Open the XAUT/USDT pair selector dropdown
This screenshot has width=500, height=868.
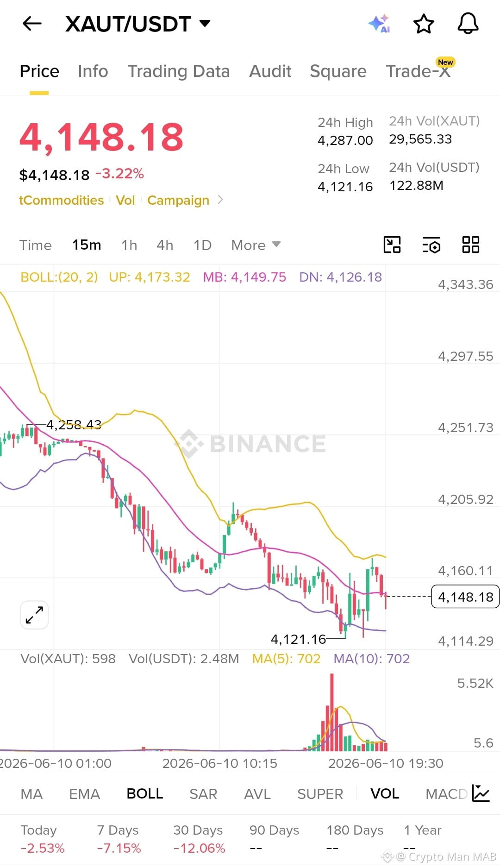(138, 24)
